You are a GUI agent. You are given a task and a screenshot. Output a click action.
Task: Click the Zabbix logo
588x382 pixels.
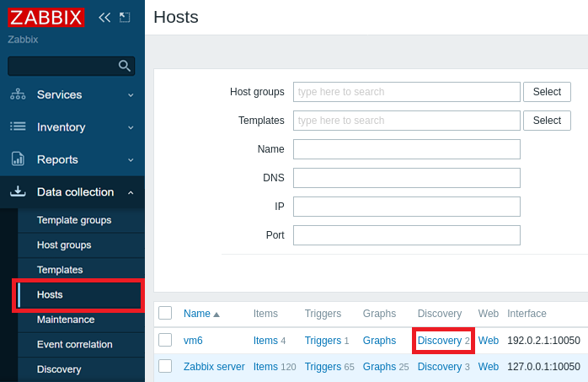click(46, 18)
